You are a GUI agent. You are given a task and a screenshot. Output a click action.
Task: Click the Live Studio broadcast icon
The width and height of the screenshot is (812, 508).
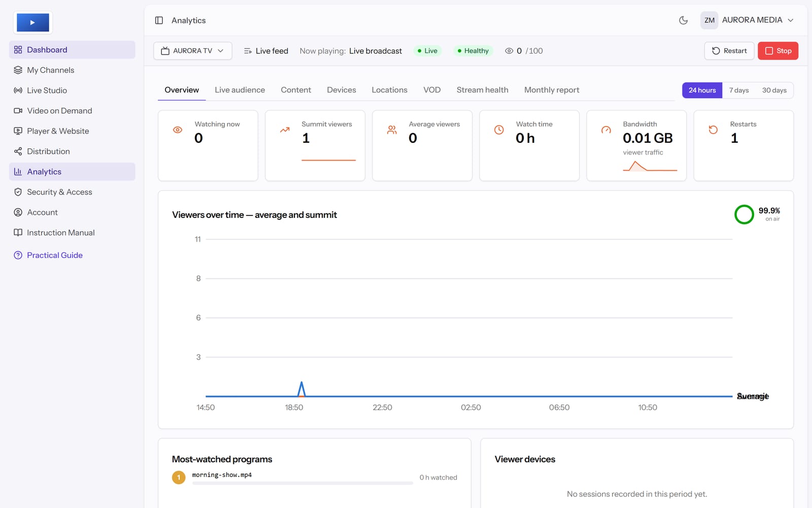18,90
